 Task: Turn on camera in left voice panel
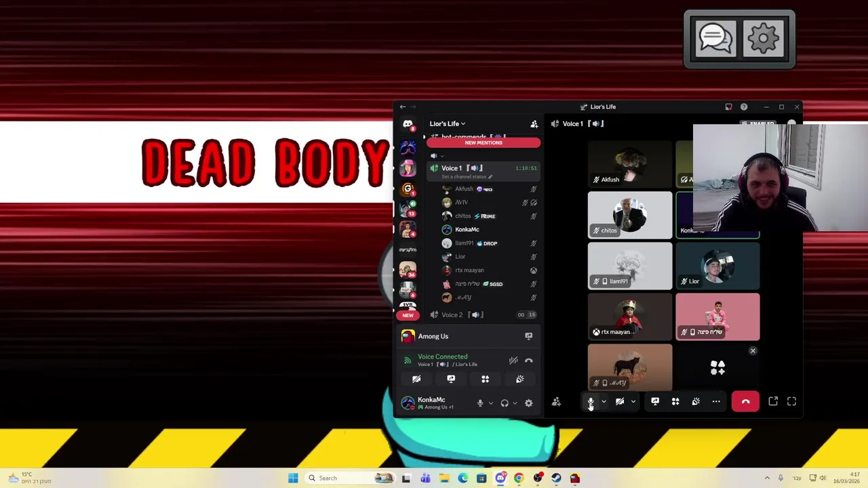click(x=416, y=379)
